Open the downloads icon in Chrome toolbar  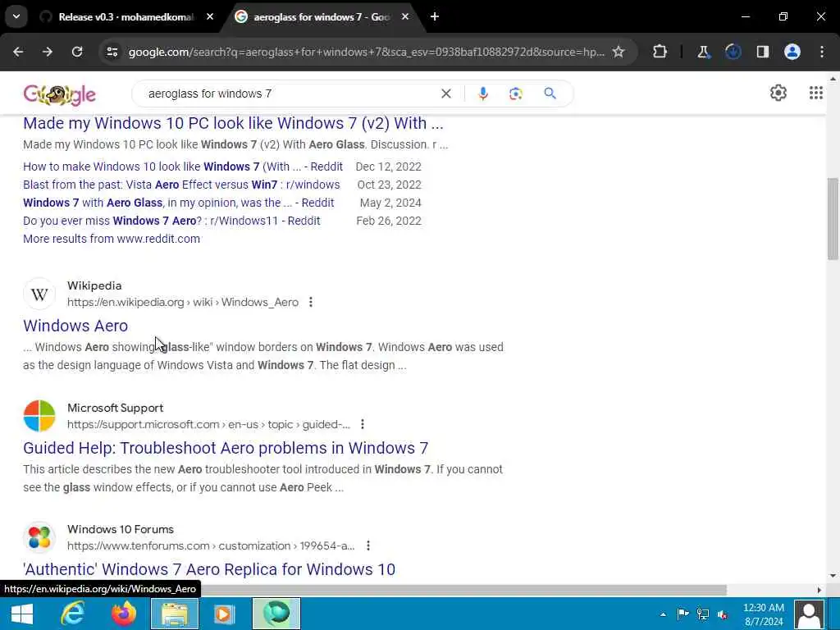coord(733,52)
